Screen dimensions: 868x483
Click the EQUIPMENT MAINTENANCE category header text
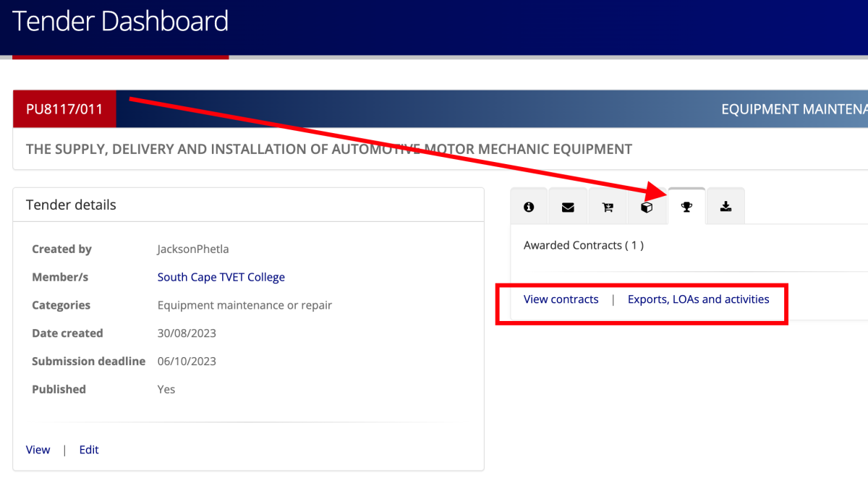point(793,109)
